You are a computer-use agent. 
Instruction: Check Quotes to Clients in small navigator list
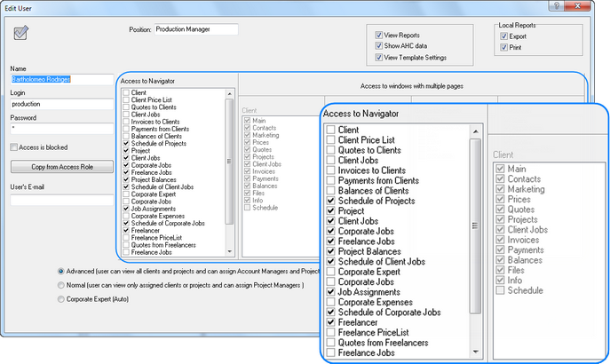(x=126, y=107)
